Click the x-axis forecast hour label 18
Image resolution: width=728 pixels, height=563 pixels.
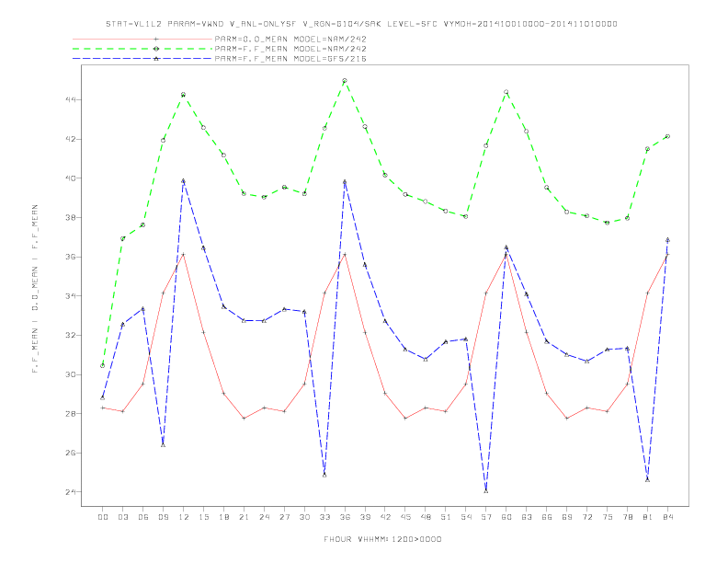tap(223, 517)
